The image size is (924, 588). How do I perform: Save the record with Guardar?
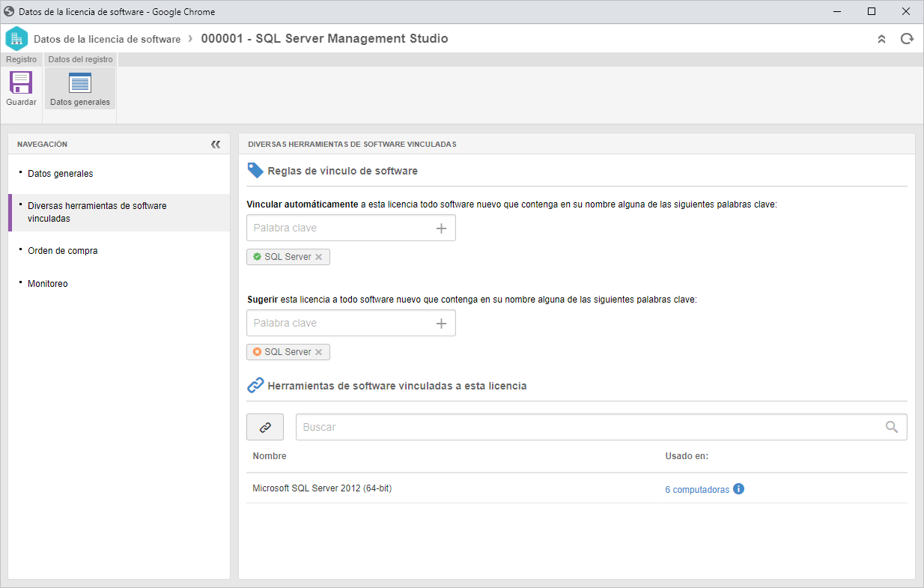pos(21,88)
